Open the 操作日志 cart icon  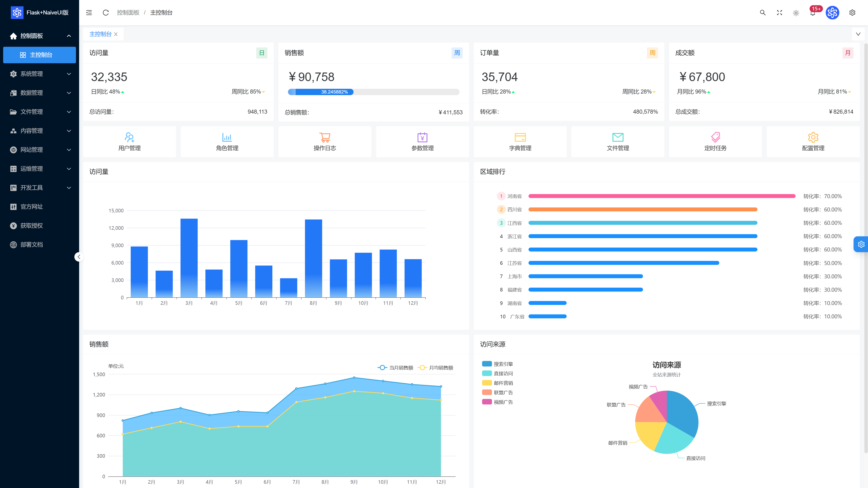(x=325, y=137)
